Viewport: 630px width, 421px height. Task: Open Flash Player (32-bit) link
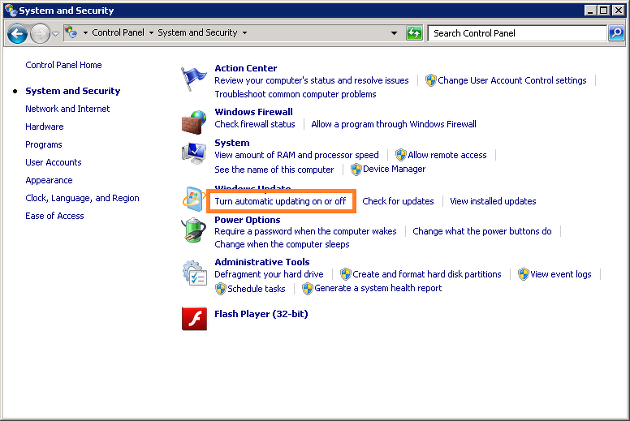tap(261, 314)
